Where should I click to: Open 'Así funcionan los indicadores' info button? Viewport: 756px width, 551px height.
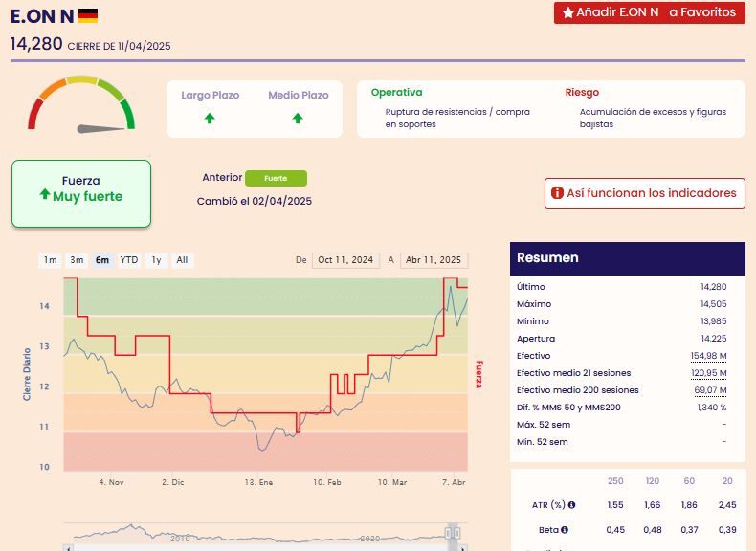tap(645, 193)
